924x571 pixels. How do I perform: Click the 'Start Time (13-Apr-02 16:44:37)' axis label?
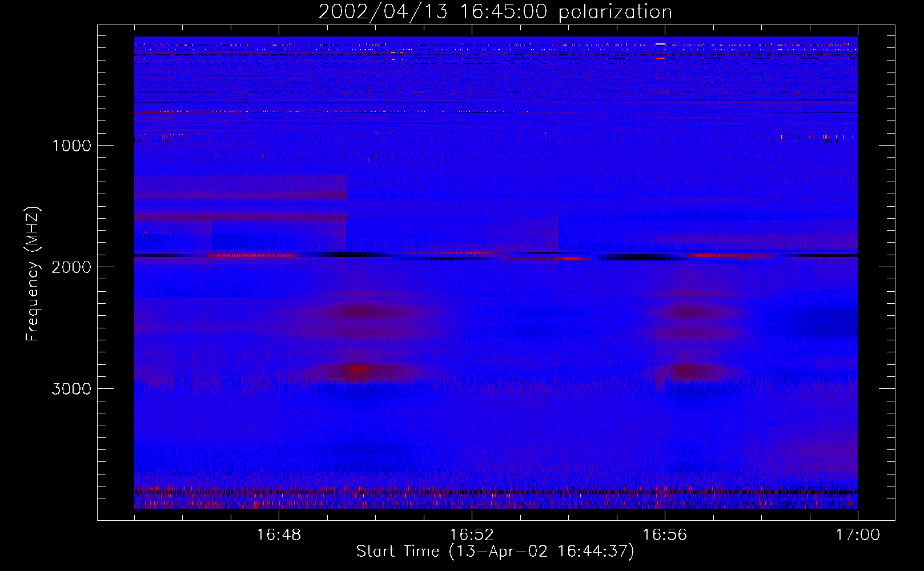pos(495,552)
